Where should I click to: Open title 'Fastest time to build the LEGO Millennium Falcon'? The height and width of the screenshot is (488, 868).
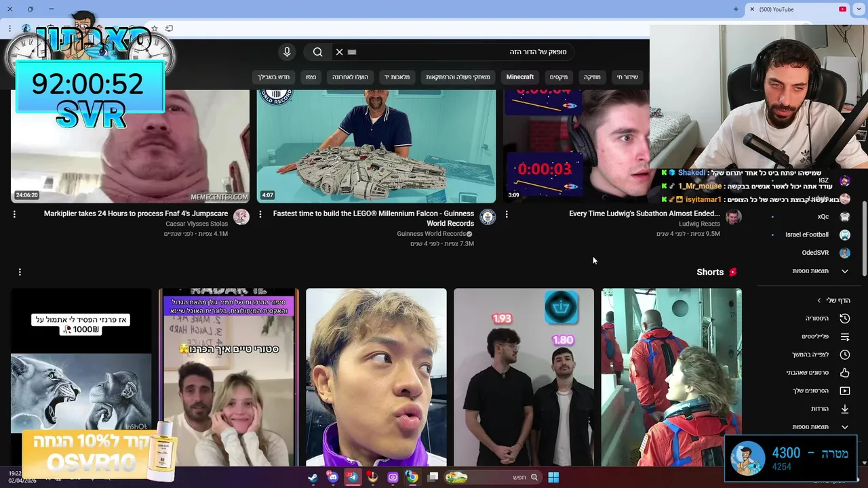pyautogui.click(x=374, y=218)
